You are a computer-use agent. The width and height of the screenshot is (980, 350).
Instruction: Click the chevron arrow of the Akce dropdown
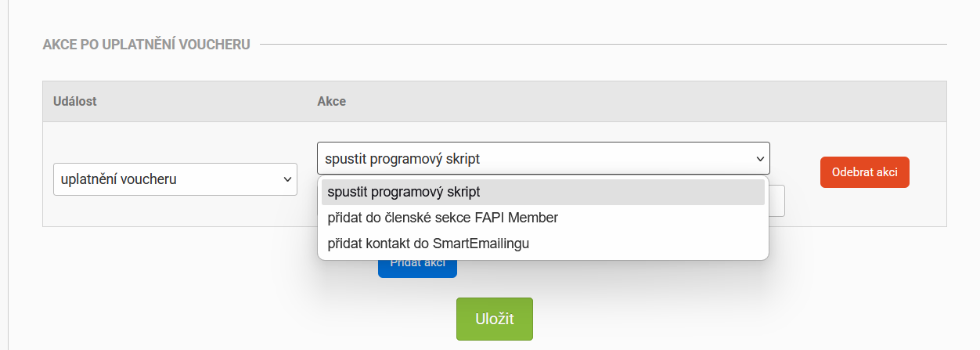(x=759, y=159)
